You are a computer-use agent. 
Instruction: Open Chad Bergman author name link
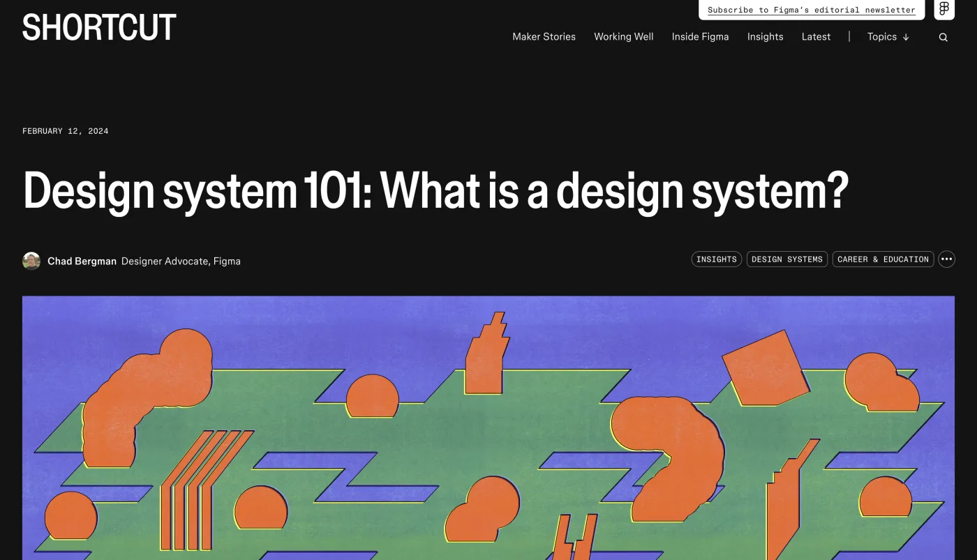(x=82, y=262)
